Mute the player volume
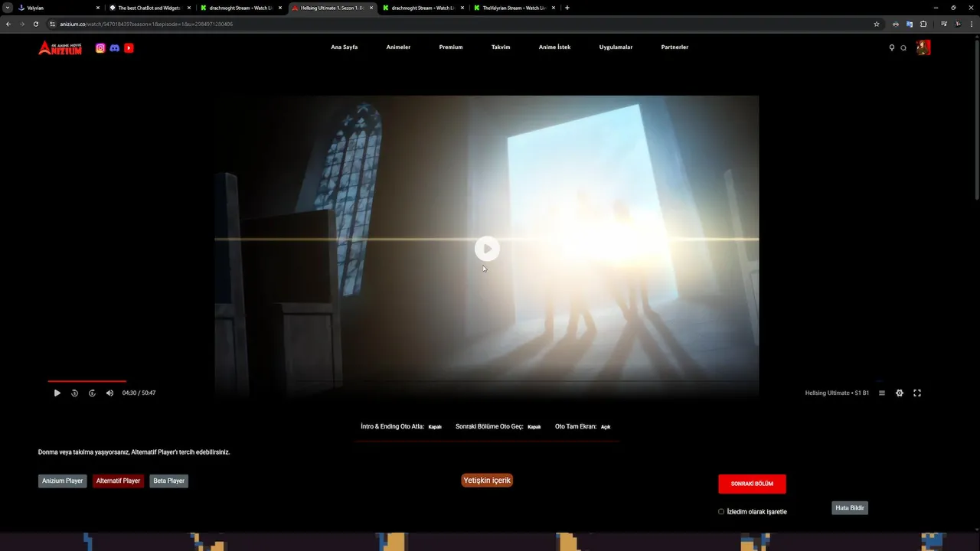980x551 pixels. point(109,393)
